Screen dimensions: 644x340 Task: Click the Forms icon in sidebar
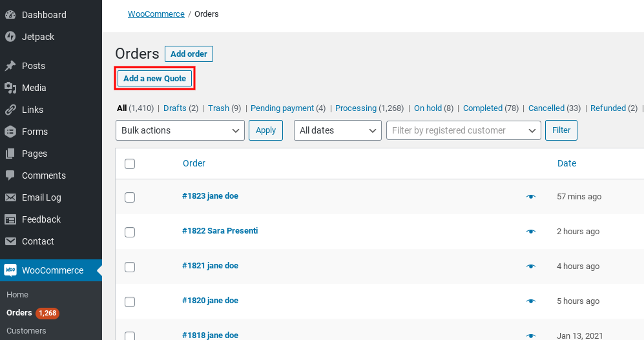click(10, 132)
